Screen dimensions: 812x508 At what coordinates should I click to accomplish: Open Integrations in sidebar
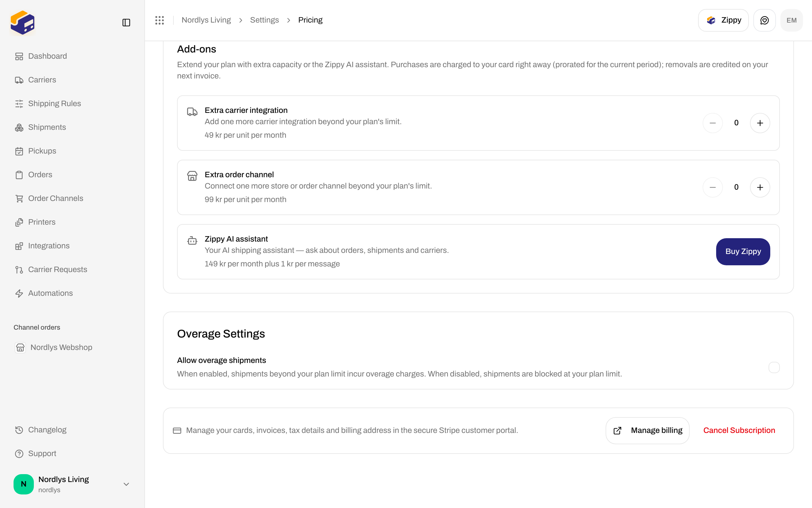pyautogui.click(x=72, y=246)
